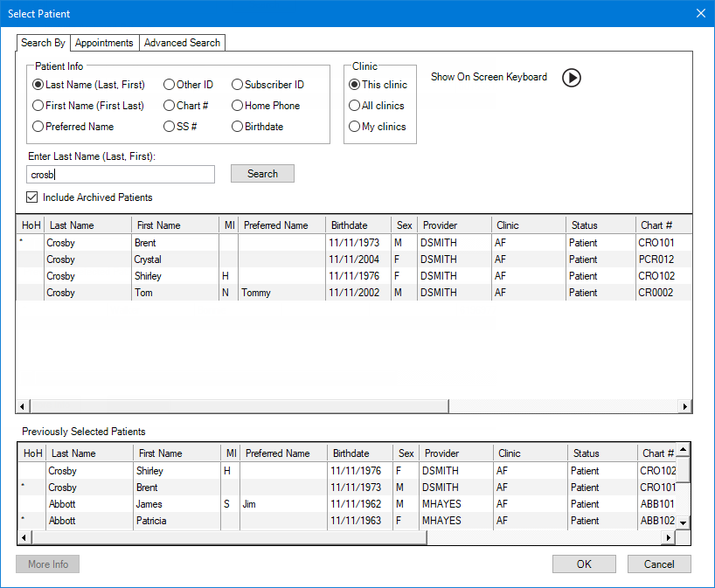Toggle Include Archived Patients checkbox
Image resolution: width=715 pixels, height=588 pixels.
click(33, 197)
